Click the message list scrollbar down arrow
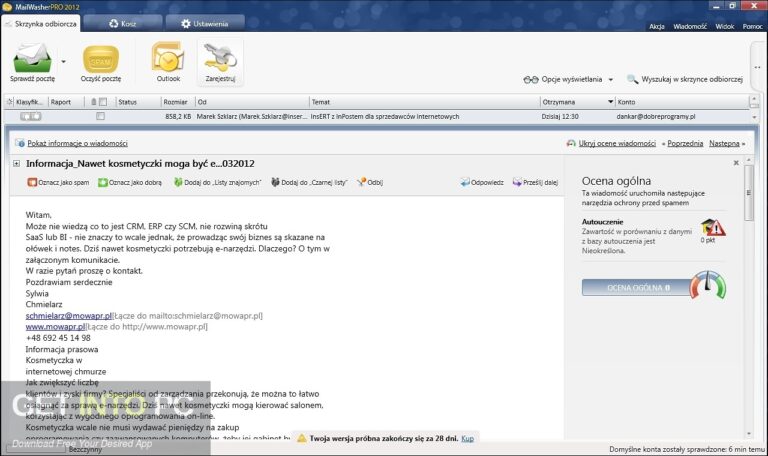The width and height of the screenshot is (768, 456). [x=754, y=118]
